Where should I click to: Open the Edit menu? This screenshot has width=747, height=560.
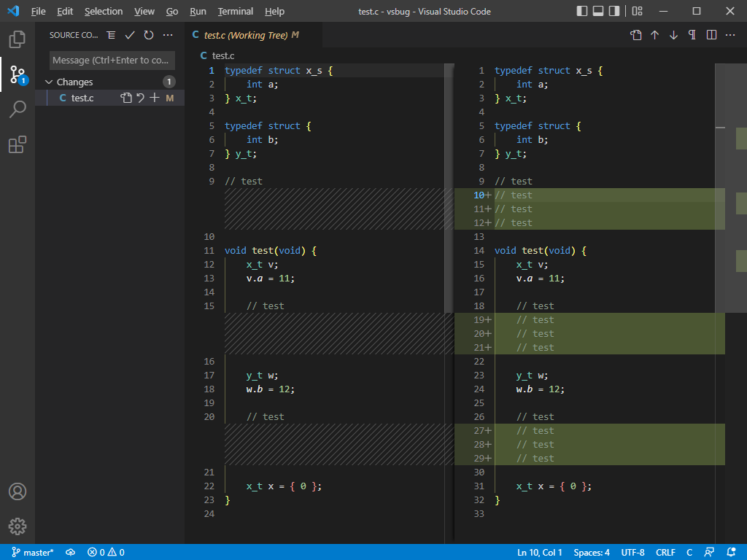(x=65, y=12)
